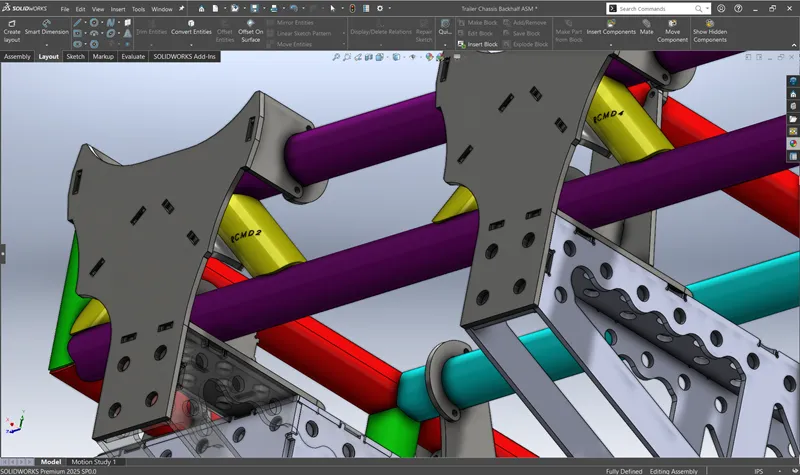Viewport: 800px width, 475px height.
Task: Collapse the CommandManager ribbon chevron
Action: [794, 45]
